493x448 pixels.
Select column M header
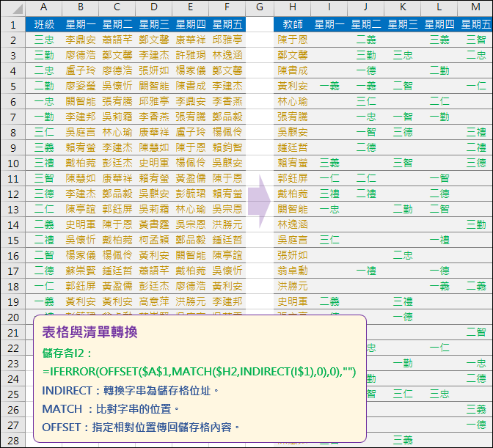tap(475, 7)
